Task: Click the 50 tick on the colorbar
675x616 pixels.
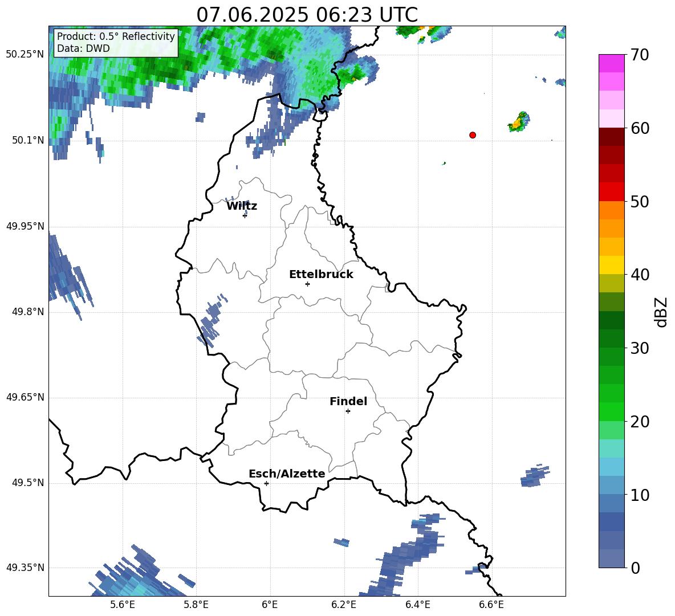Action: (639, 202)
